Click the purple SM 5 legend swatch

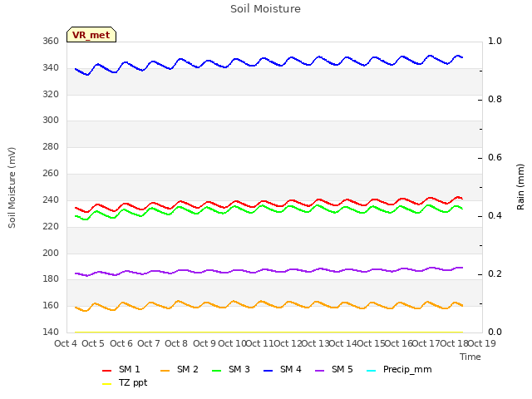pos(319,371)
